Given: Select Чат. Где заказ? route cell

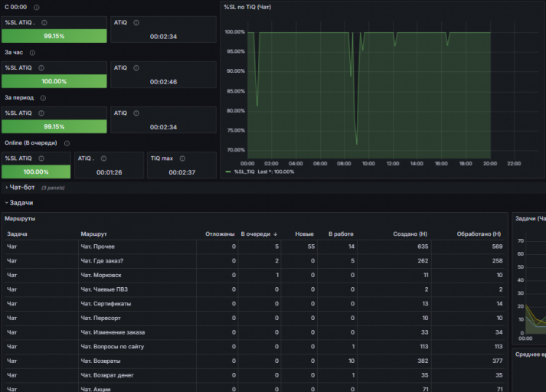Looking at the screenshot, I should (137, 261).
